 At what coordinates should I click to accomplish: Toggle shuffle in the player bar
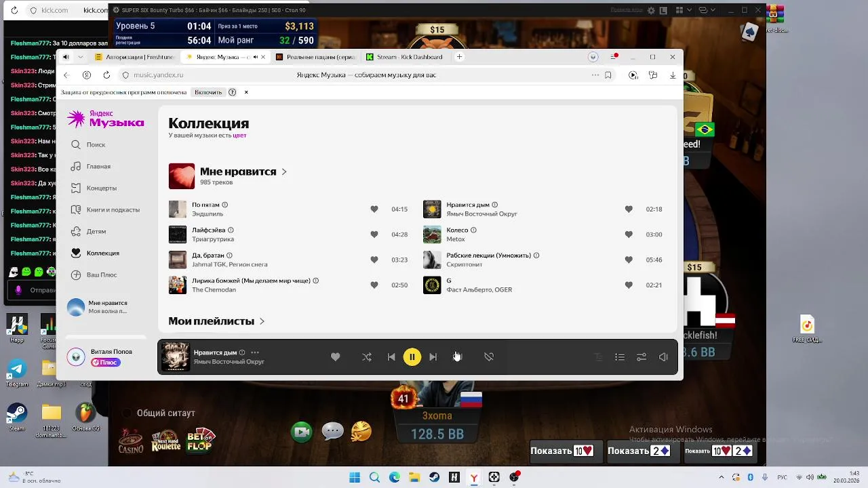(367, 357)
